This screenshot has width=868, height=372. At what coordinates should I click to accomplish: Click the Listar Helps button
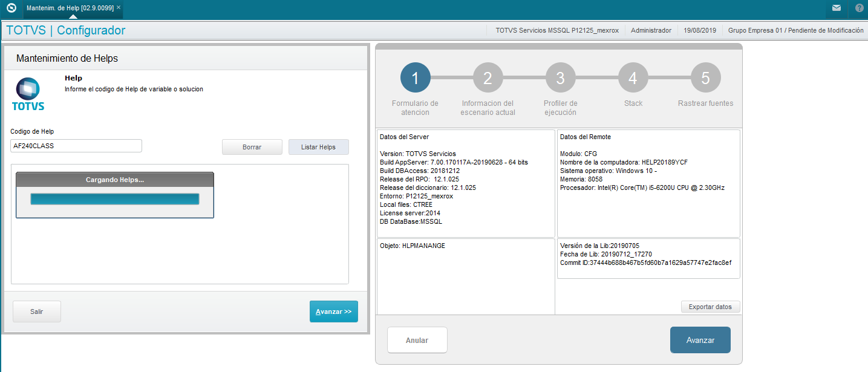(319, 147)
